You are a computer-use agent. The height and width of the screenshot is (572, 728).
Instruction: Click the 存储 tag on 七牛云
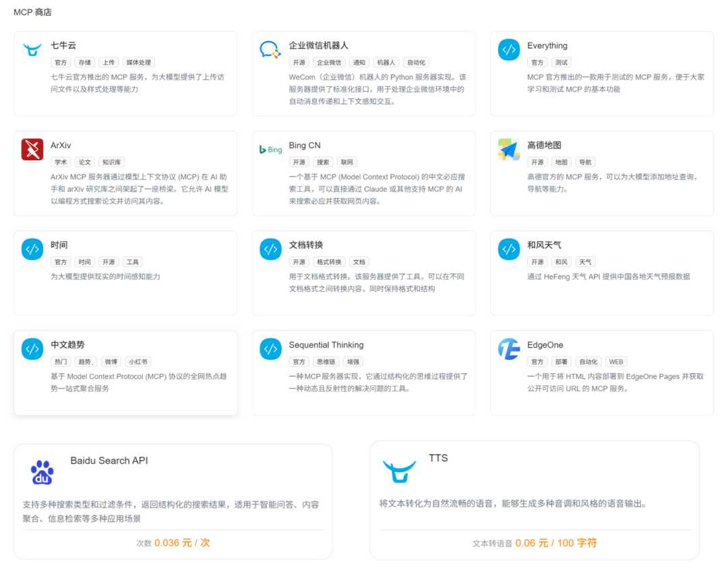pos(85,63)
